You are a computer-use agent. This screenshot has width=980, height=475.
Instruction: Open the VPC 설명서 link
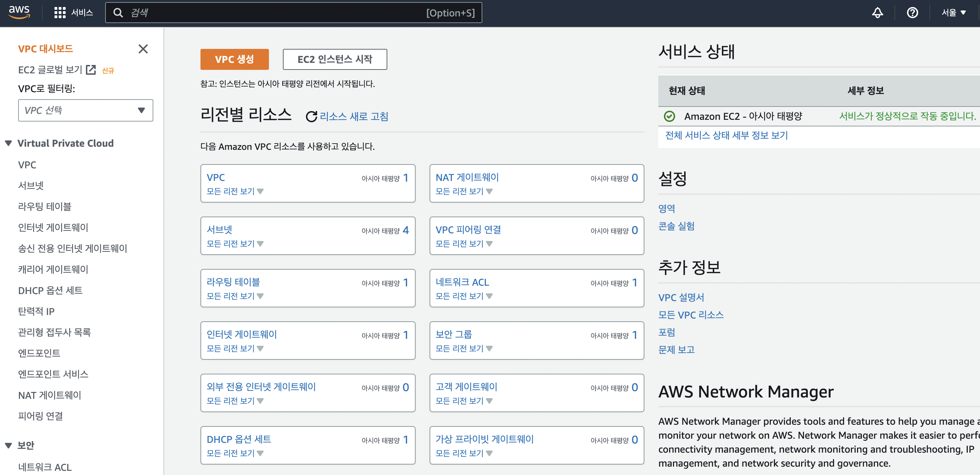(x=681, y=297)
